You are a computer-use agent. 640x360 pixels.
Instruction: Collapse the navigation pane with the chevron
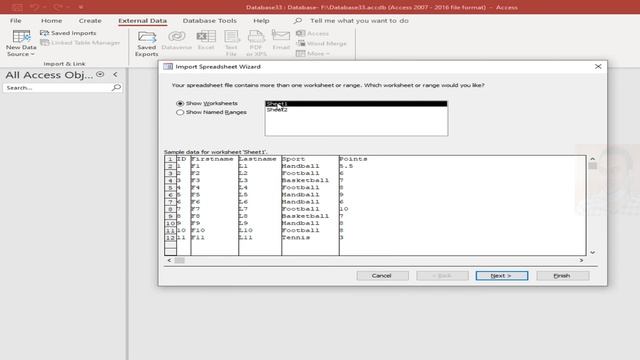pyautogui.click(x=115, y=74)
